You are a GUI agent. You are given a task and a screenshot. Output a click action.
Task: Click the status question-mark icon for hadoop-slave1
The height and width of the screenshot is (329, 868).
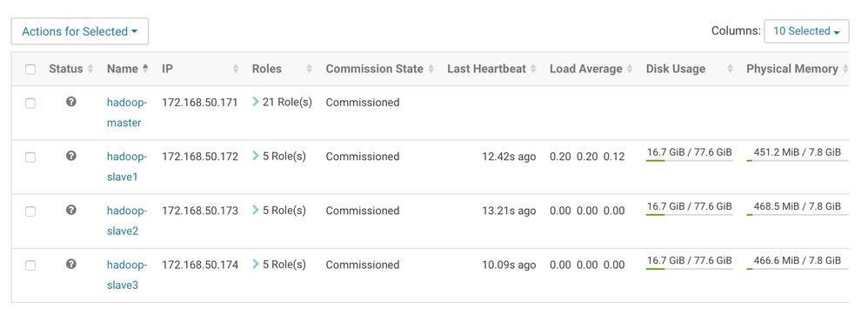70,156
